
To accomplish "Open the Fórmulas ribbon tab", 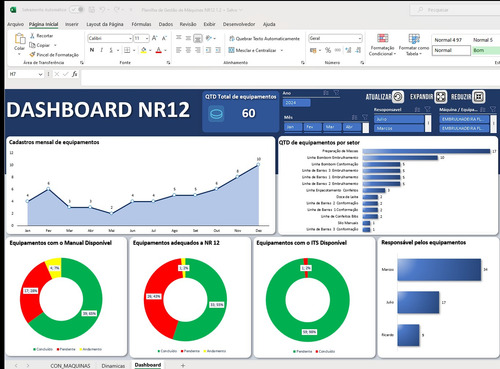I will tap(141, 24).
